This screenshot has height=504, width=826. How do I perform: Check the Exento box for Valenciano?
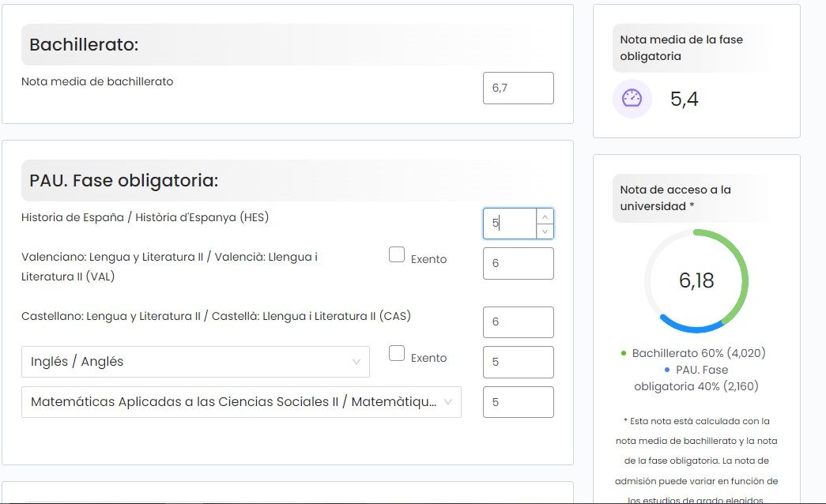[397, 254]
